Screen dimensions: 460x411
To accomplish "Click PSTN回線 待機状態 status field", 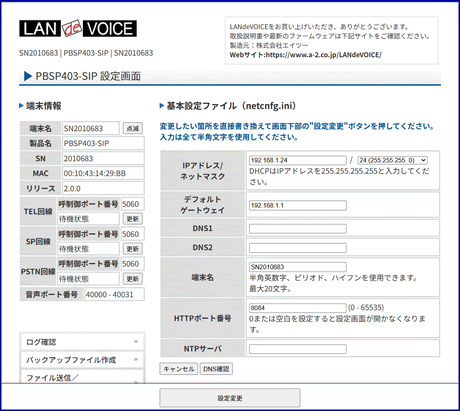I will click(88, 279).
